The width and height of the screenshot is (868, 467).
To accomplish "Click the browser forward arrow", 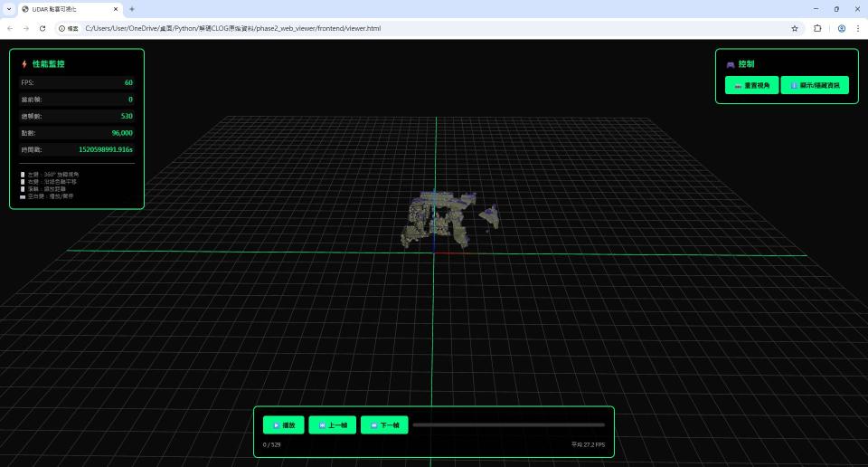I will [x=26, y=28].
